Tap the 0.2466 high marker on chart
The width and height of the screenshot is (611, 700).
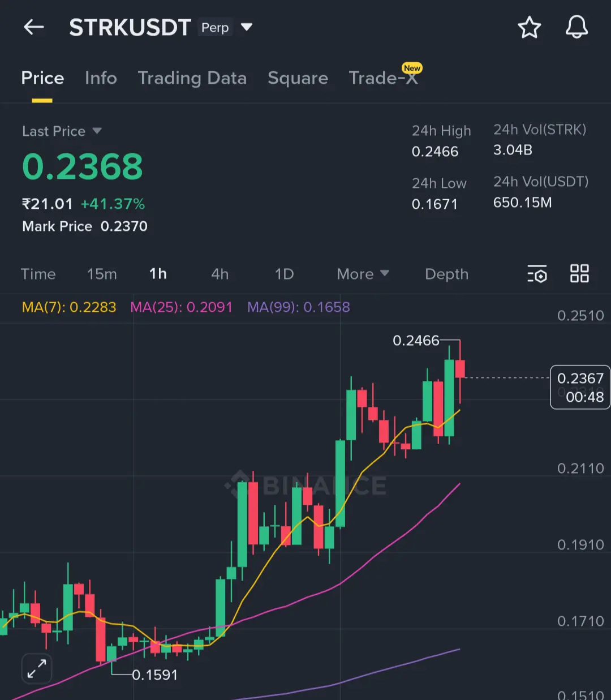[x=416, y=341]
